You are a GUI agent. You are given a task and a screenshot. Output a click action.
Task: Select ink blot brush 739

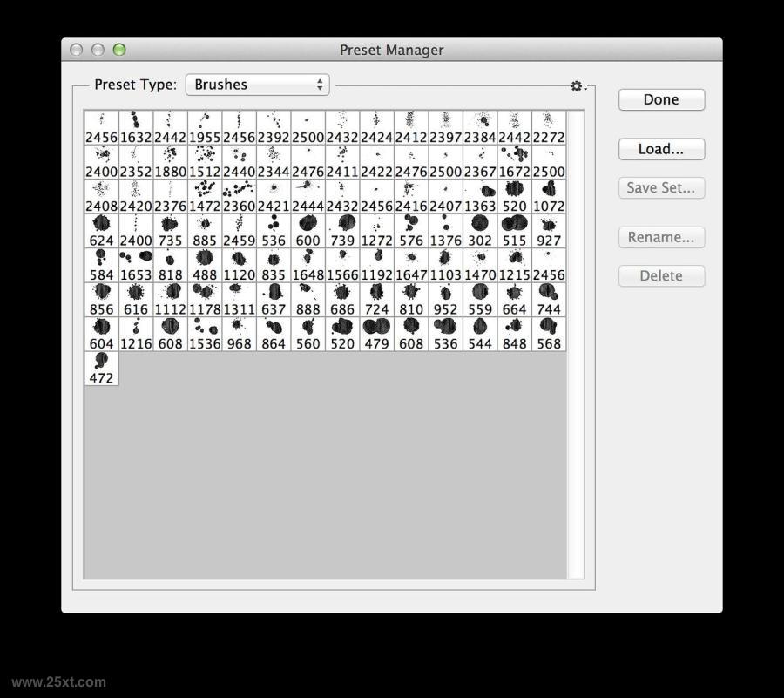[x=342, y=232]
